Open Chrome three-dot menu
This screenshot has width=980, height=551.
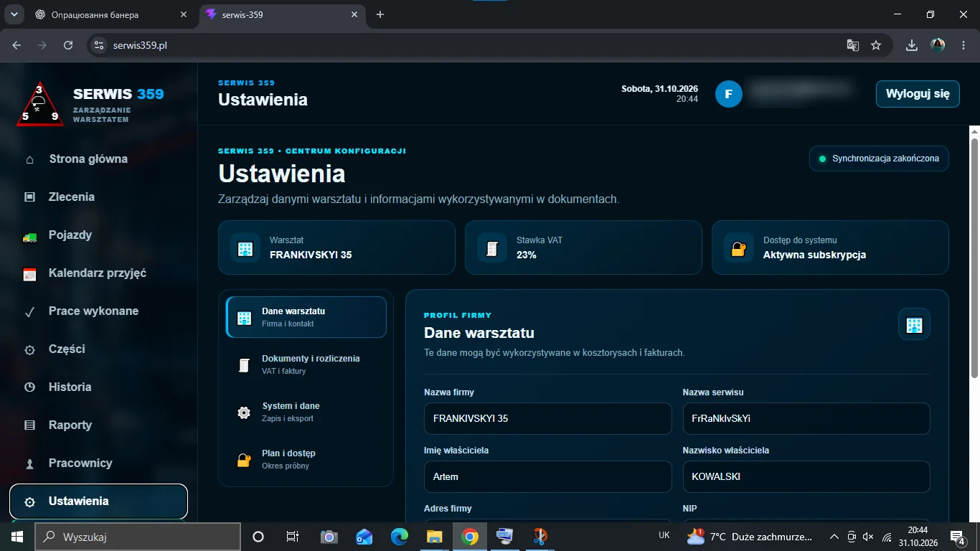coord(963,45)
